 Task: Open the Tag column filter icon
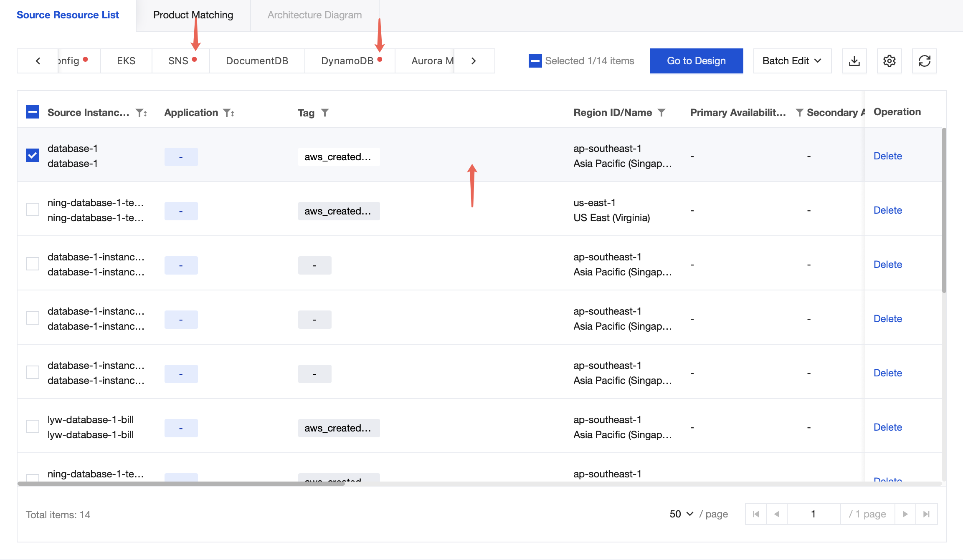(x=325, y=113)
